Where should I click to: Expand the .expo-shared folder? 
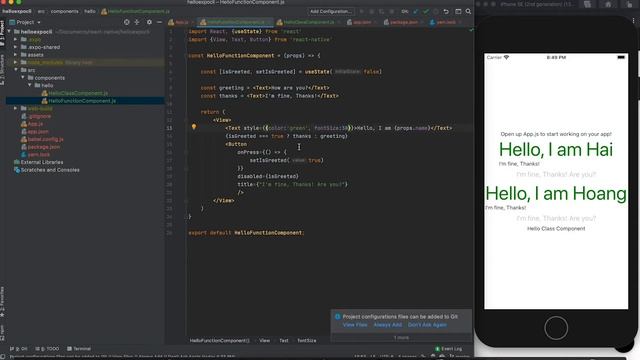[16, 47]
